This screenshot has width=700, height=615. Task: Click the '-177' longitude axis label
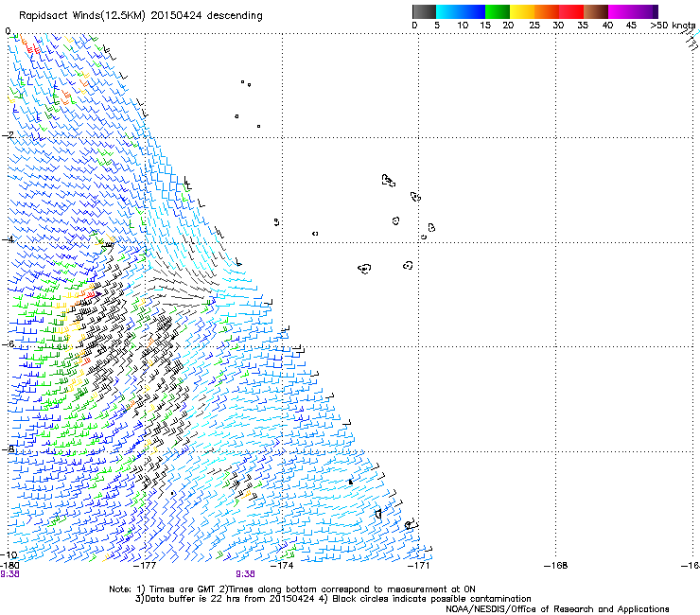click(x=145, y=566)
